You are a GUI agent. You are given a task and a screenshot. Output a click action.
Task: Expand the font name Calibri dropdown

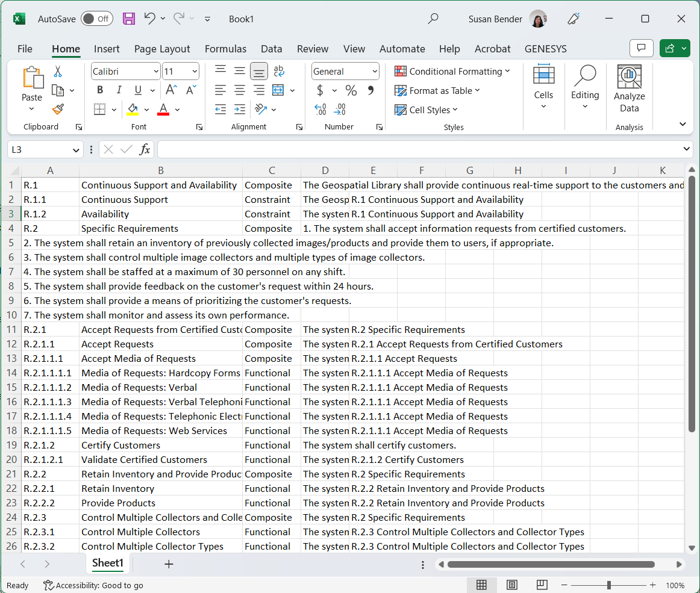(155, 72)
